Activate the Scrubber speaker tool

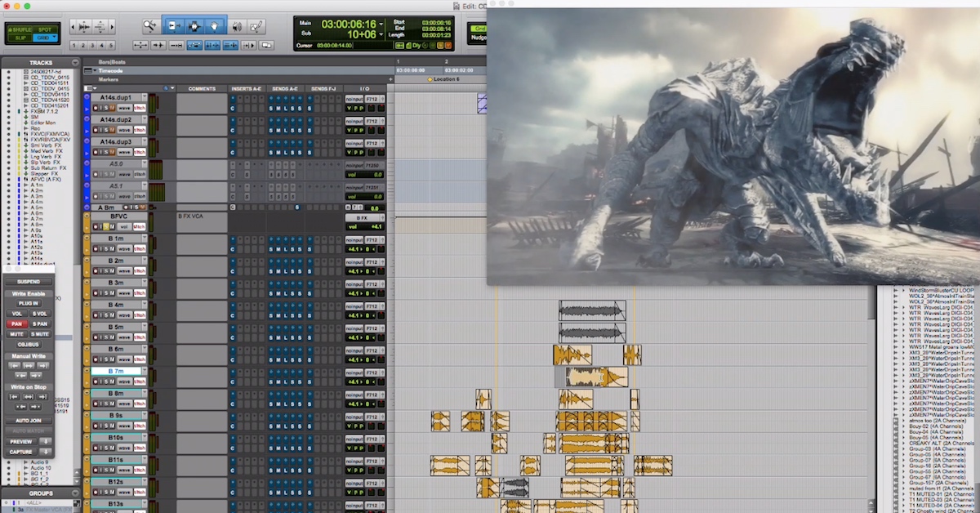236,26
